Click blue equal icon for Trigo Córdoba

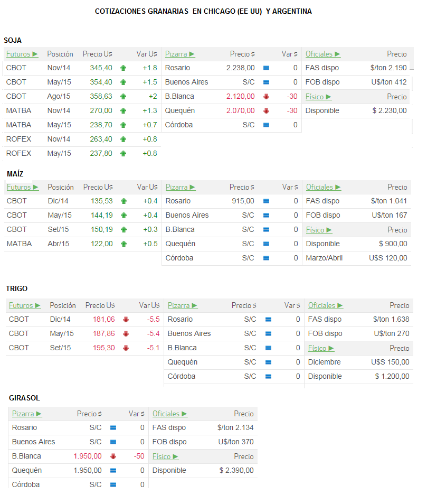(x=269, y=376)
